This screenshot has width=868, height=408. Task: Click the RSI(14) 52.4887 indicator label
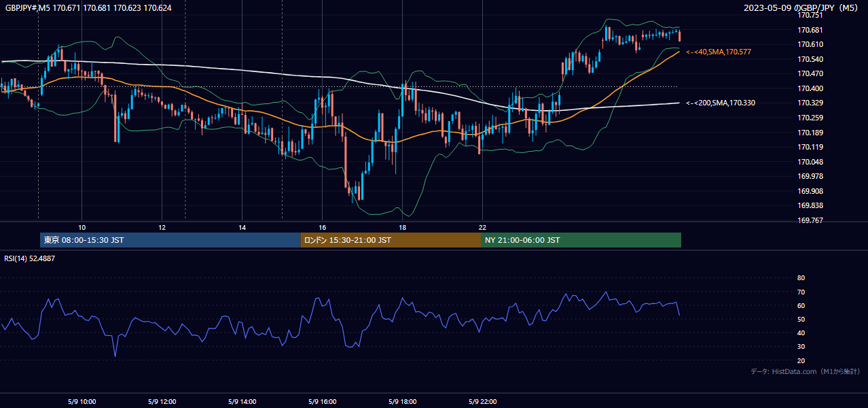(30, 258)
